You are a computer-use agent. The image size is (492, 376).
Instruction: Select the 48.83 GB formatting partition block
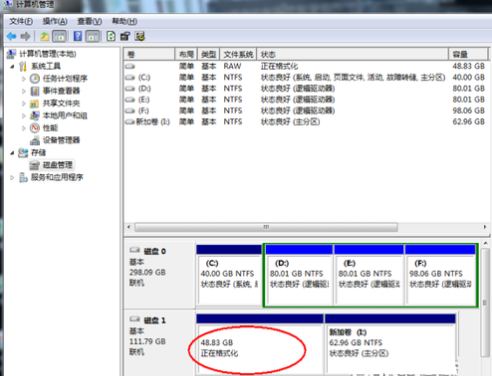click(260, 344)
